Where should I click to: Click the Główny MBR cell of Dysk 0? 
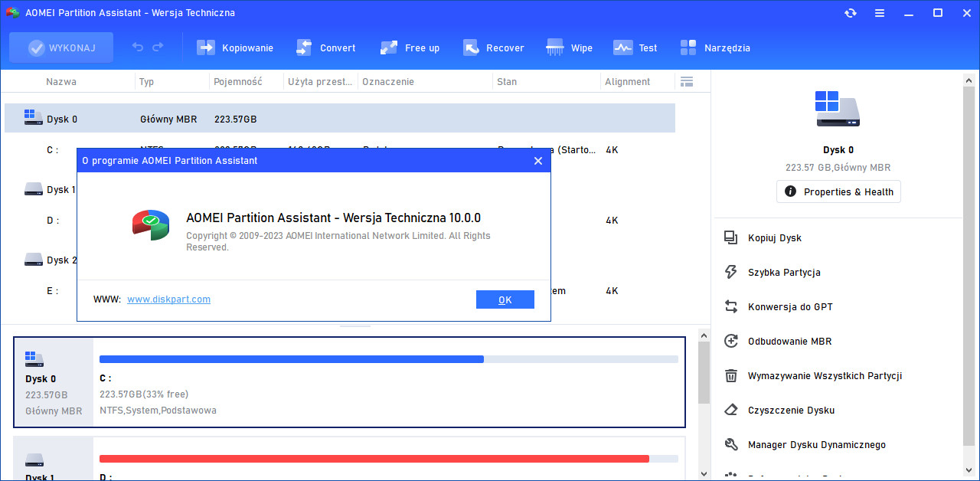click(x=168, y=119)
